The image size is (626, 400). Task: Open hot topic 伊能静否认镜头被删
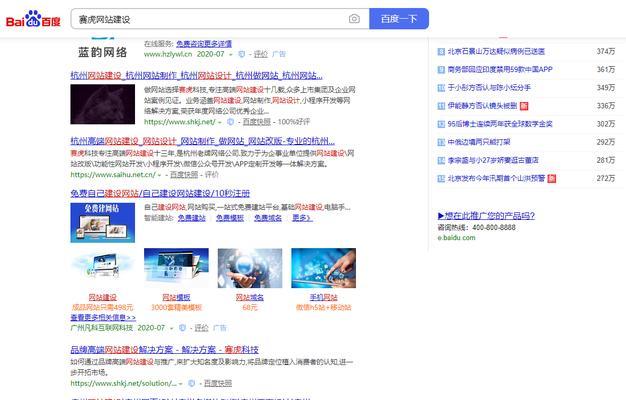tap(482, 106)
